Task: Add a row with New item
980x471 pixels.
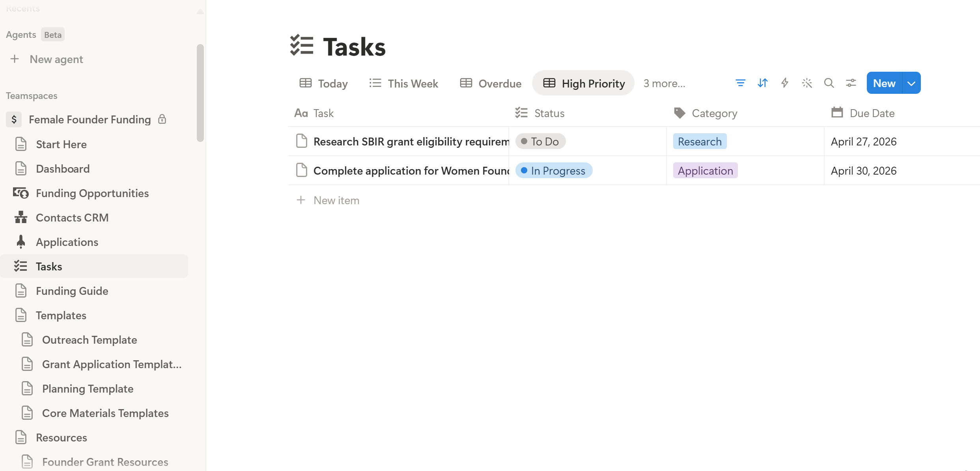Action: click(x=336, y=200)
